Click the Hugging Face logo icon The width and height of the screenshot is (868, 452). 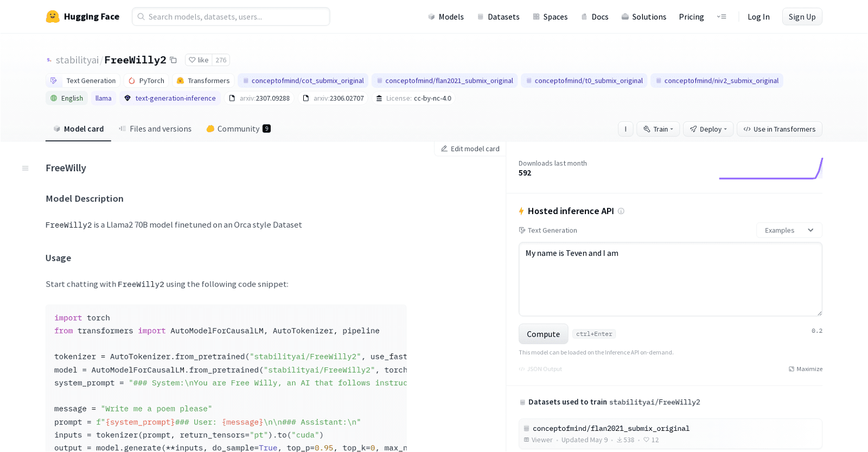[x=53, y=17]
